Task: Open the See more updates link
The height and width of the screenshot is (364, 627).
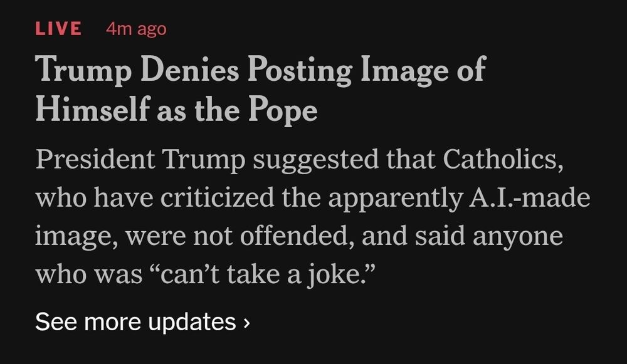Action: [x=135, y=322]
